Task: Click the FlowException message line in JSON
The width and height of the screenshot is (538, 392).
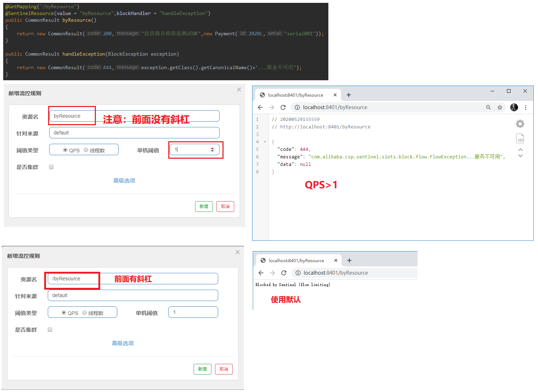Action: click(391, 157)
